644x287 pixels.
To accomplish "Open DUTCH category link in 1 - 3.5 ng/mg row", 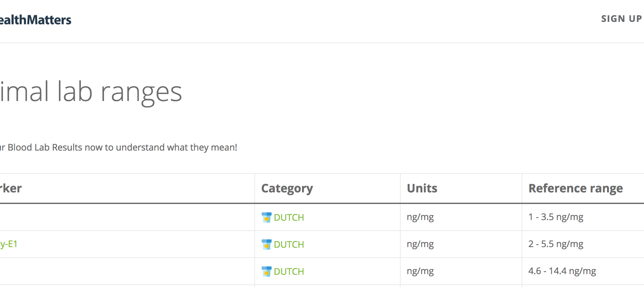I will click(289, 218).
